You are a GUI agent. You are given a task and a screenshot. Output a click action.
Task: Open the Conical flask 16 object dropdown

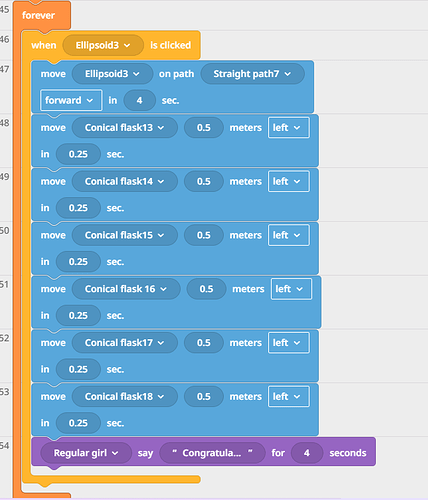coord(126,289)
